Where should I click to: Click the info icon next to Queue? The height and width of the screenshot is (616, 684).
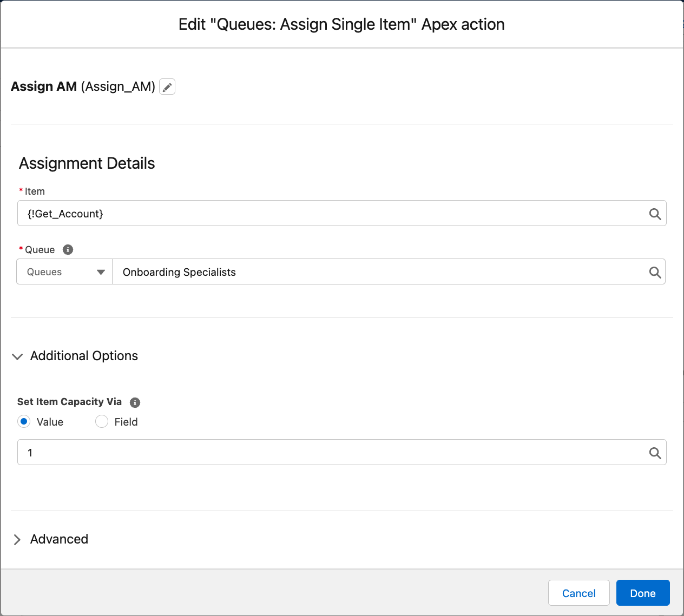click(68, 249)
